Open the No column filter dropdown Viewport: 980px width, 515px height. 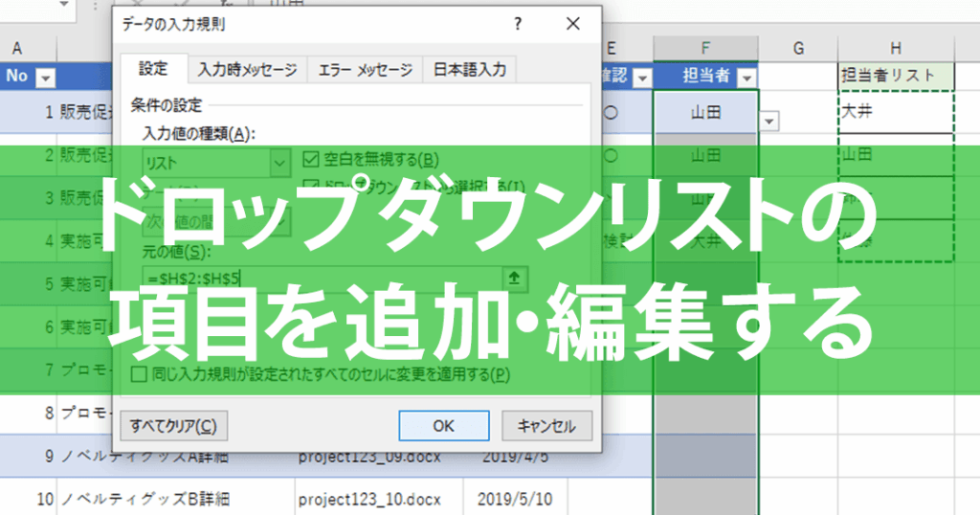click(x=45, y=78)
